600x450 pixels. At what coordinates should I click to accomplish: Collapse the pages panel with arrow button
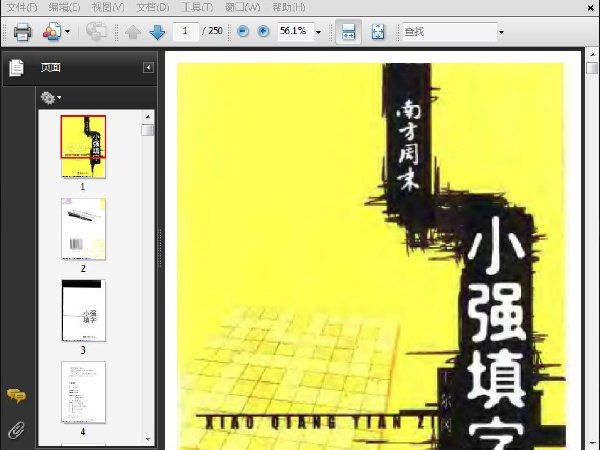tap(148, 68)
